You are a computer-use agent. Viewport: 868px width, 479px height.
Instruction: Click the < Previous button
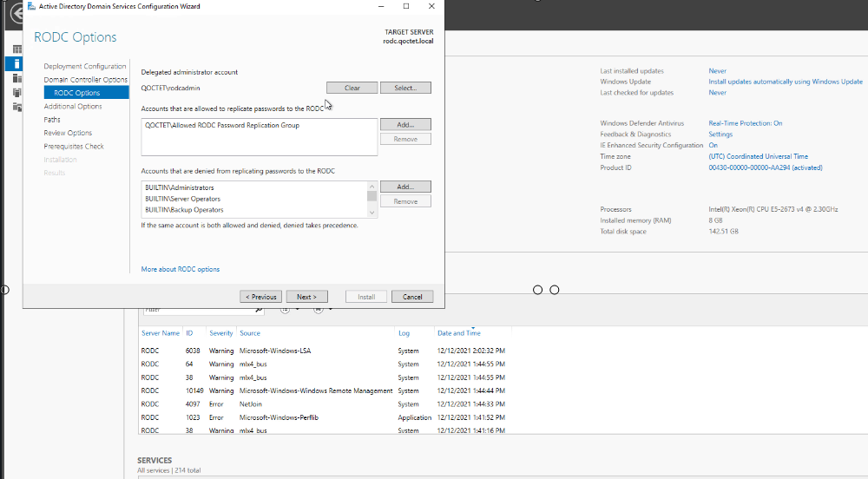pyautogui.click(x=260, y=297)
